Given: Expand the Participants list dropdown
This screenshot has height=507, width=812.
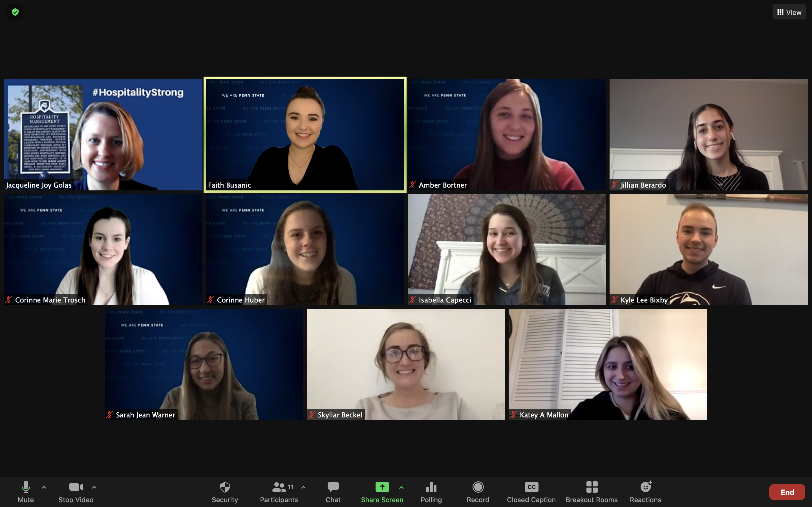Looking at the screenshot, I should pos(303,486).
